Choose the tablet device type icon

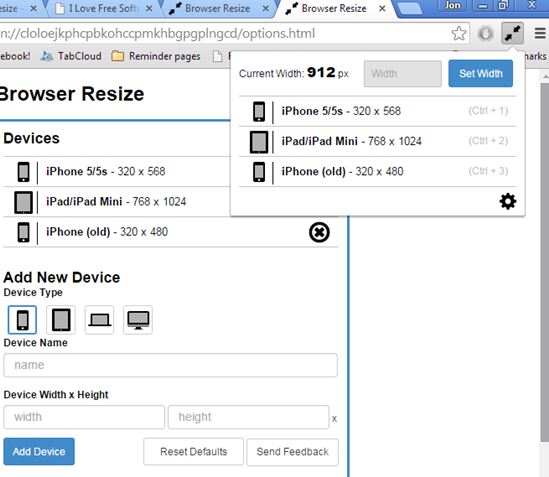(x=61, y=320)
